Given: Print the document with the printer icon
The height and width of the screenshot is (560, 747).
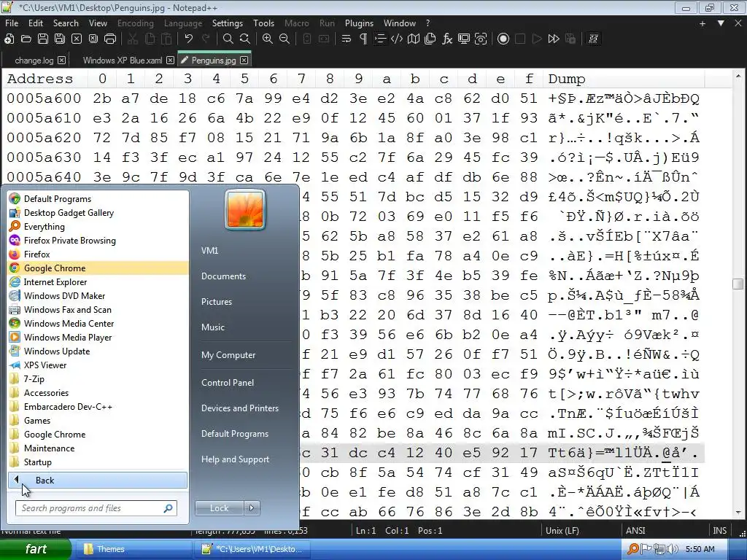Looking at the screenshot, I should pyautogui.click(x=110, y=39).
